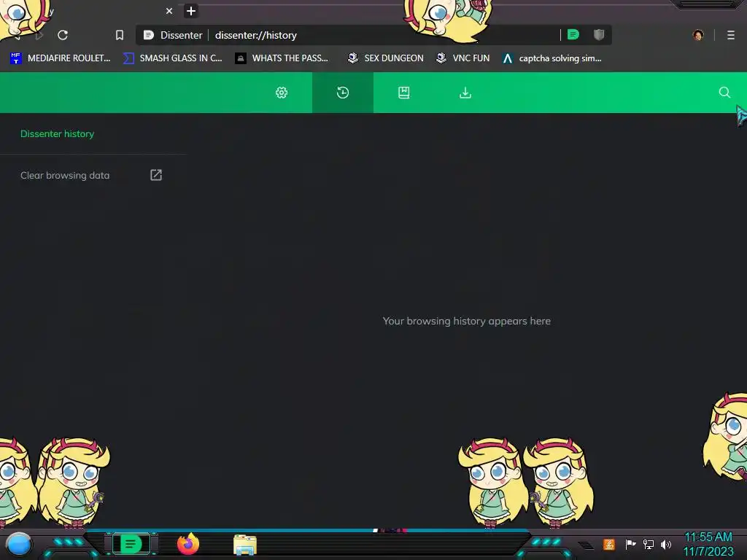The image size is (747, 560).
Task: Close the current browser tab
Action: pos(169,11)
